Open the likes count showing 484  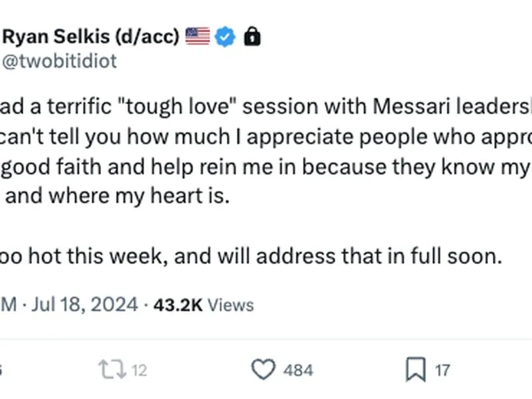(298, 370)
